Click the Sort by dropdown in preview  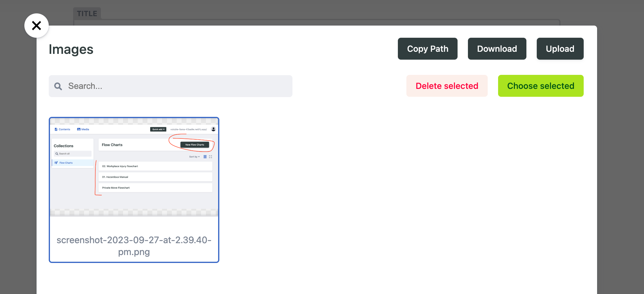point(194,157)
